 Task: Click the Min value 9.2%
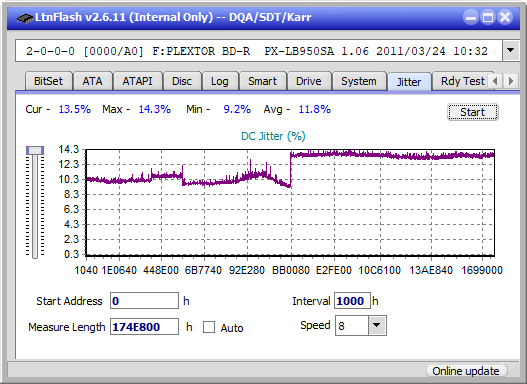(x=237, y=109)
